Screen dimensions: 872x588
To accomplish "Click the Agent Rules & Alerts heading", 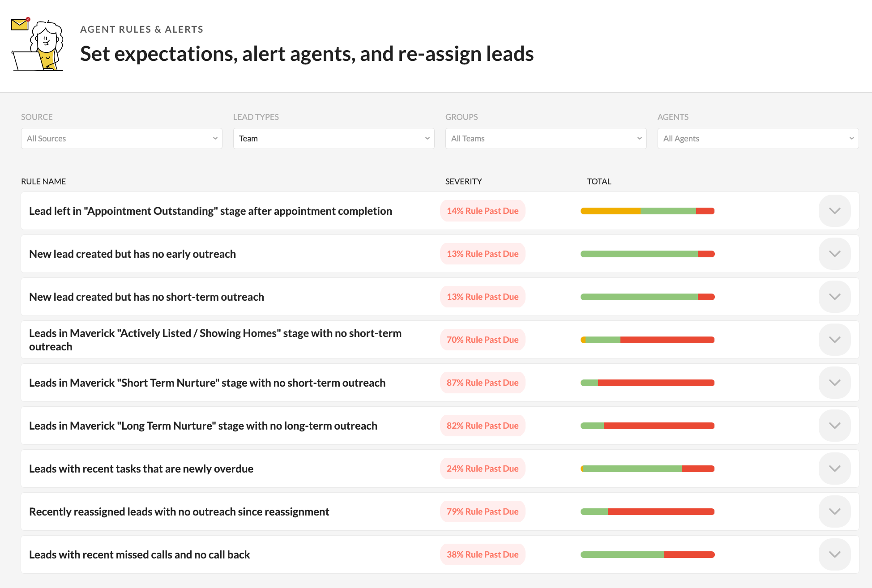I will [141, 30].
